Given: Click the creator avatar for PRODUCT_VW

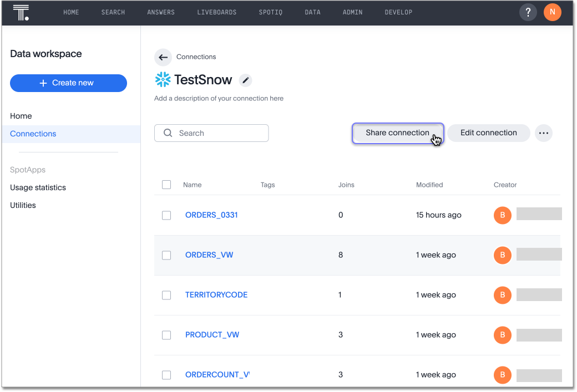Looking at the screenshot, I should [x=502, y=335].
